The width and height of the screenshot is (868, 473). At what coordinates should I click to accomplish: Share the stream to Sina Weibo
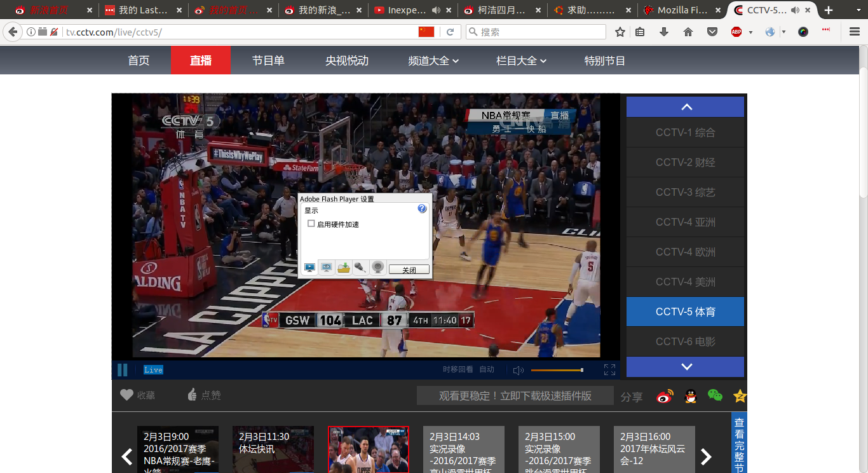(x=665, y=395)
